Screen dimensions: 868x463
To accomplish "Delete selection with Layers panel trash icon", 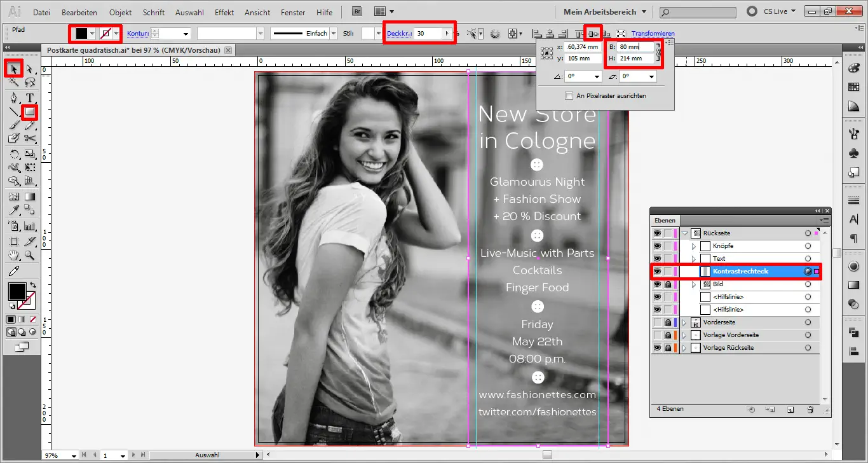I will [810, 410].
